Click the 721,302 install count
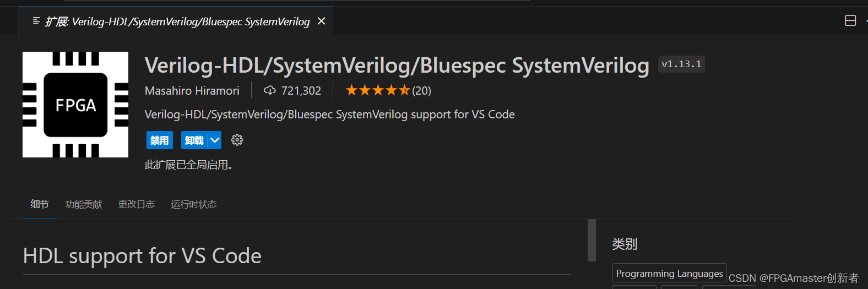The width and height of the screenshot is (868, 289). [x=301, y=90]
